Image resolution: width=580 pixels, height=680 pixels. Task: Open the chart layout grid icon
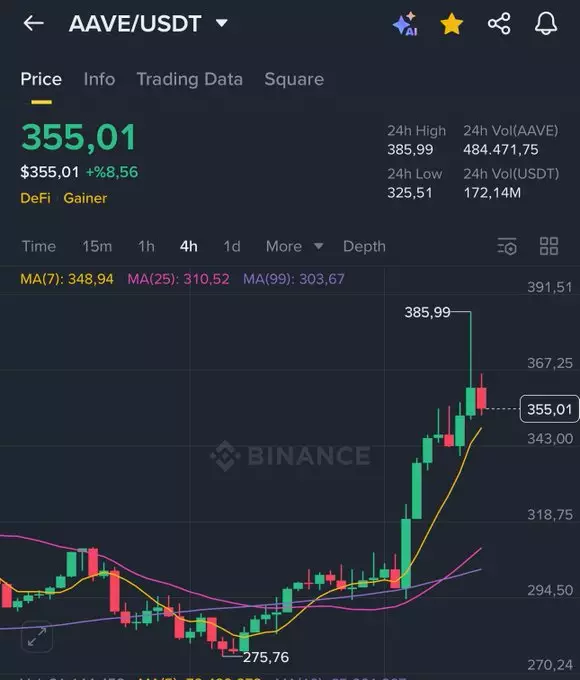coord(549,246)
